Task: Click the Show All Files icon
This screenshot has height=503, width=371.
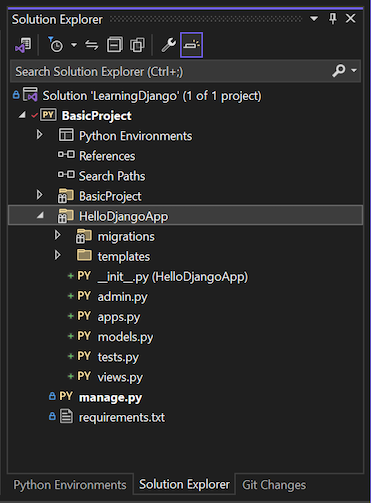Action: 137,45
